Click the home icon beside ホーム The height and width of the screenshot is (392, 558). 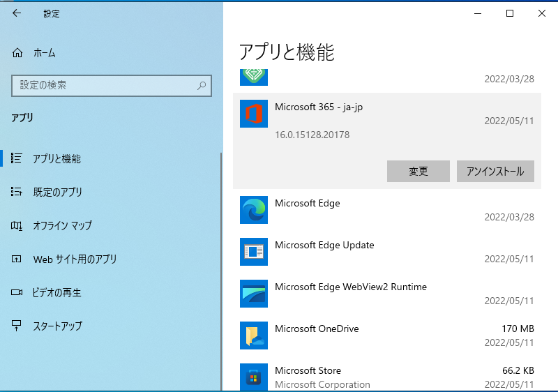pyautogui.click(x=18, y=53)
